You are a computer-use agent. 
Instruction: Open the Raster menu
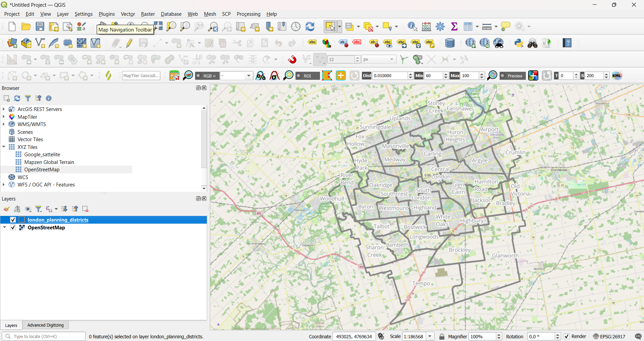[x=148, y=14]
